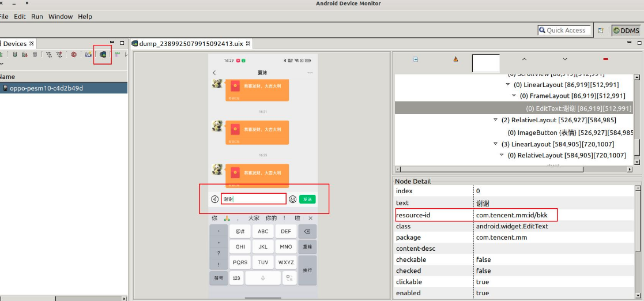Open the Run menu

click(x=37, y=17)
